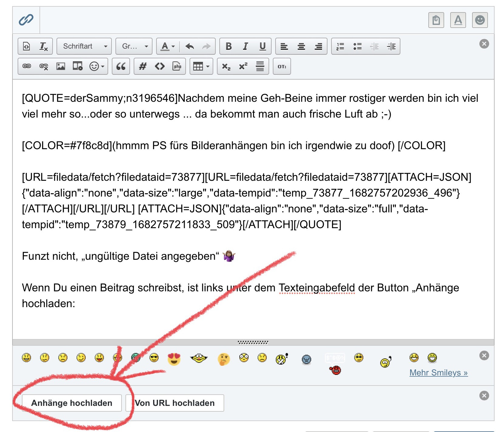Insert an image using picture icon
The image size is (504, 432).
[x=61, y=66]
